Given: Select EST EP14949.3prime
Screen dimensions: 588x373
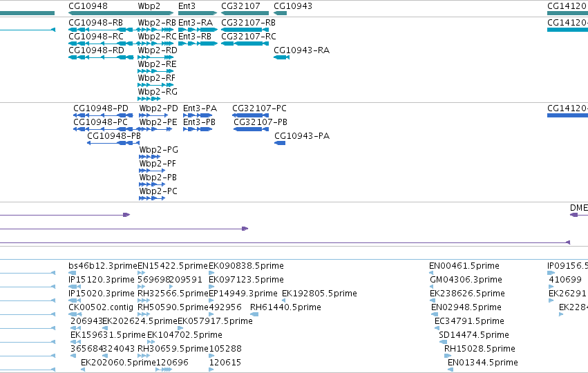Looking at the screenshot, I should tap(211, 300).
